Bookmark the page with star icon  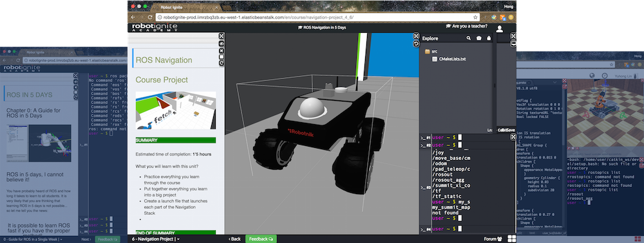click(475, 17)
